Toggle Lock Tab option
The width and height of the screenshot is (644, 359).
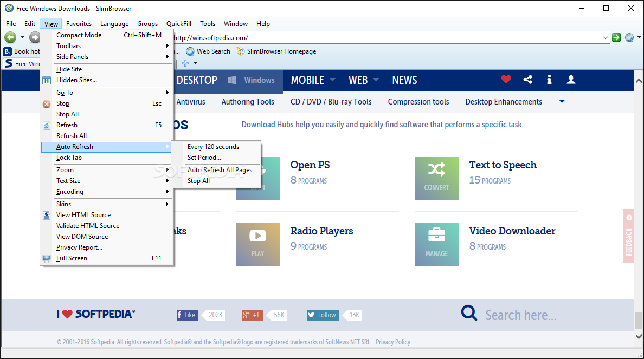[x=107, y=158]
